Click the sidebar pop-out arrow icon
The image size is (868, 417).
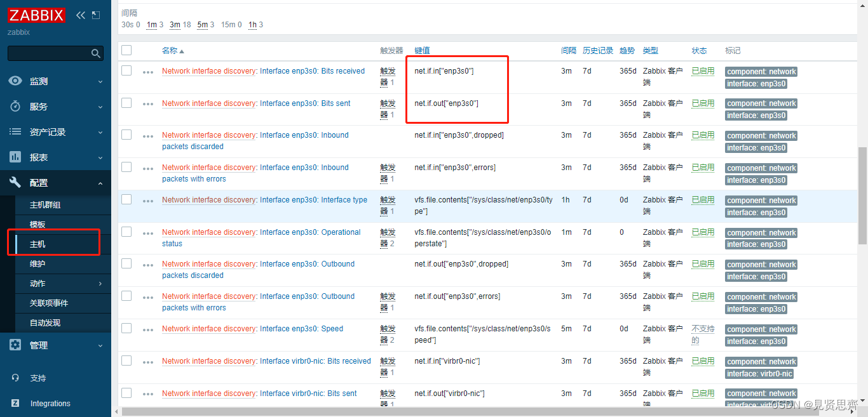click(x=96, y=15)
